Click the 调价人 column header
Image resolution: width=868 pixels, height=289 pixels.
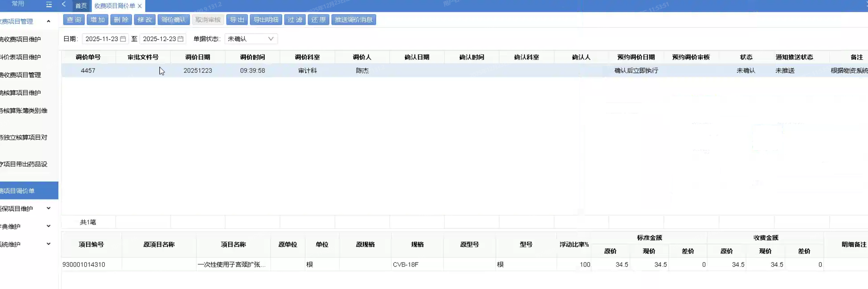(362, 57)
